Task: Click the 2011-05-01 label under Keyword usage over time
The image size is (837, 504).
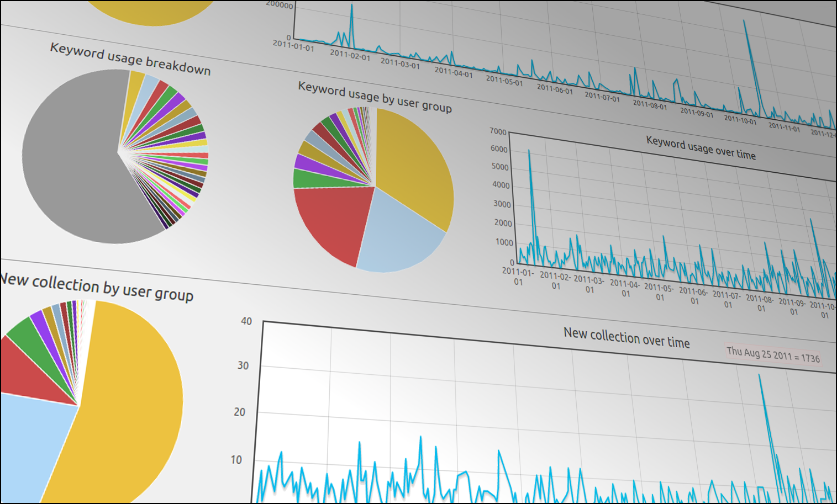Action: click(659, 292)
